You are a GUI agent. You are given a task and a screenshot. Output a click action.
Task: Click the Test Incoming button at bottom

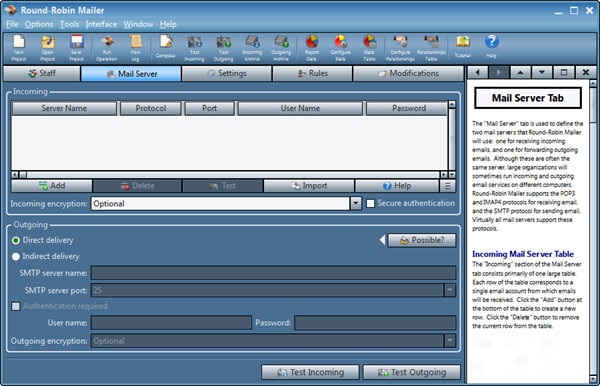tap(310, 372)
